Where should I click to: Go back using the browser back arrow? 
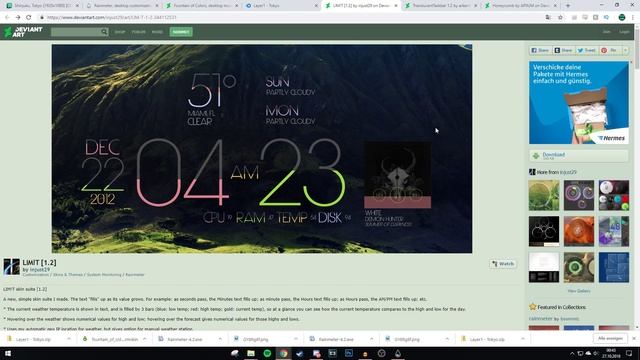(x=7, y=18)
